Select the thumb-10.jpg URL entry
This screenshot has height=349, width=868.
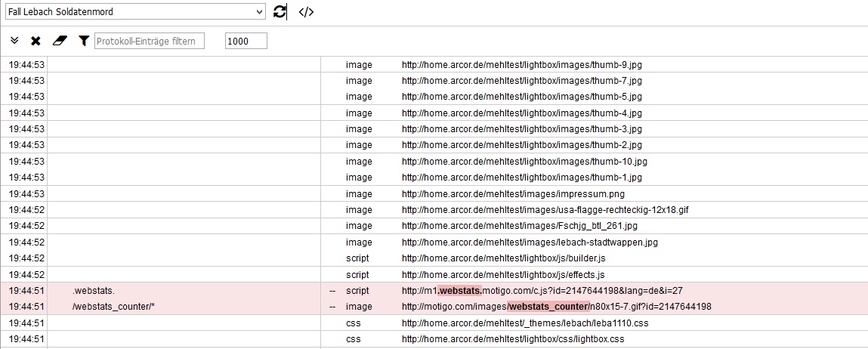[x=525, y=162]
